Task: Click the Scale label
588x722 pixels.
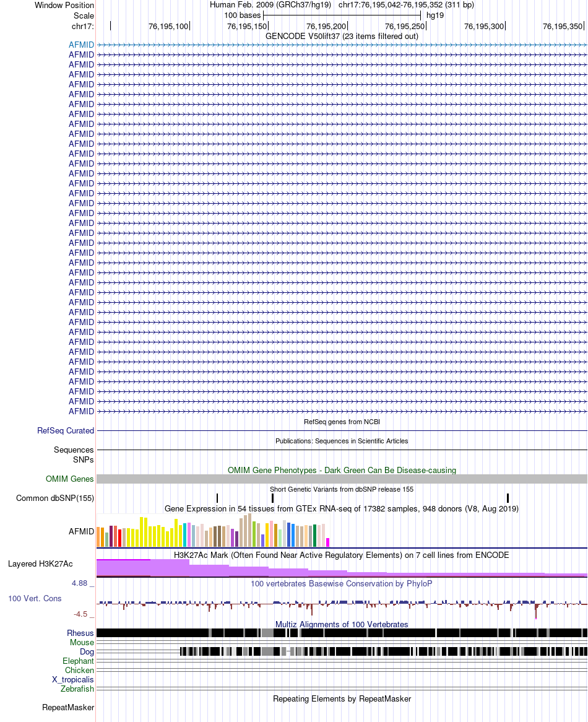Action: (x=84, y=15)
